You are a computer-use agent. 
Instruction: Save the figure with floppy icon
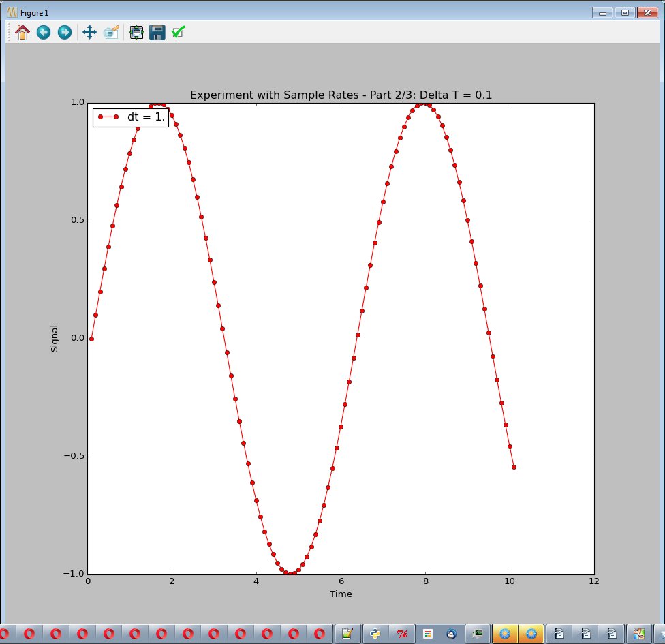coord(157,32)
